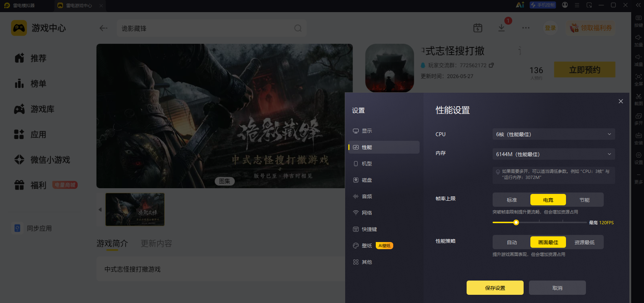Select 节能 frame rate limit

click(585, 200)
